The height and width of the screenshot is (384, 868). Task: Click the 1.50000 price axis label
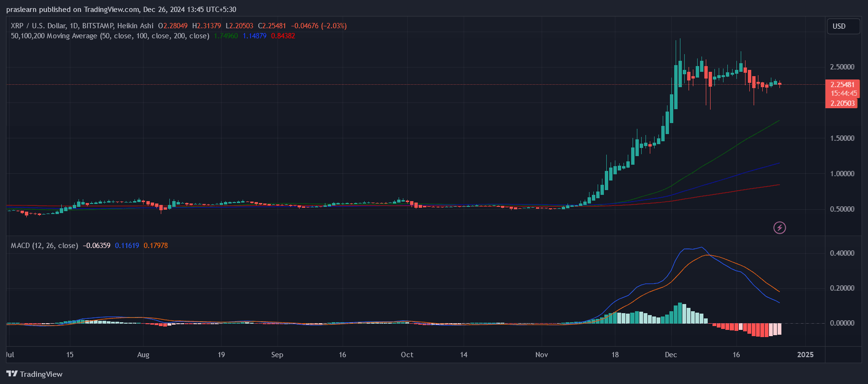point(842,138)
